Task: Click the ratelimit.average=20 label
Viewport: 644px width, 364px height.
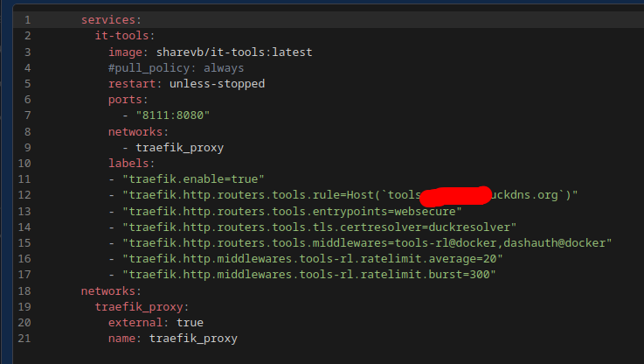Action: (312, 259)
